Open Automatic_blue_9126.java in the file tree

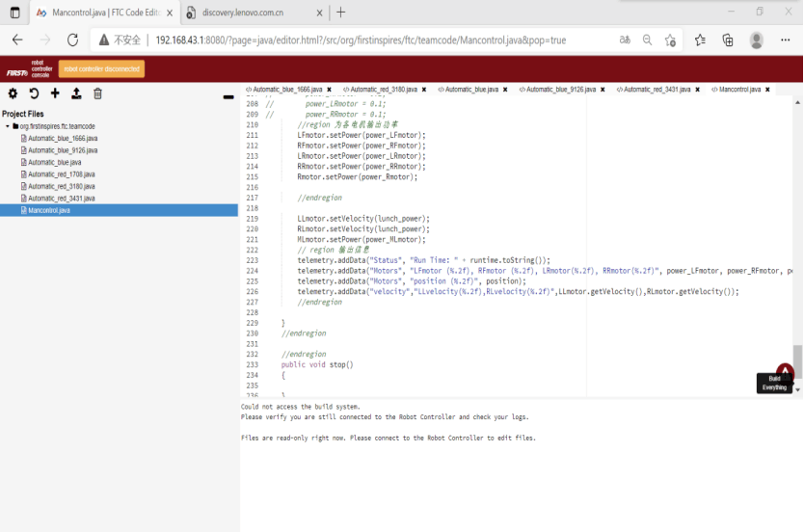click(63, 150)
